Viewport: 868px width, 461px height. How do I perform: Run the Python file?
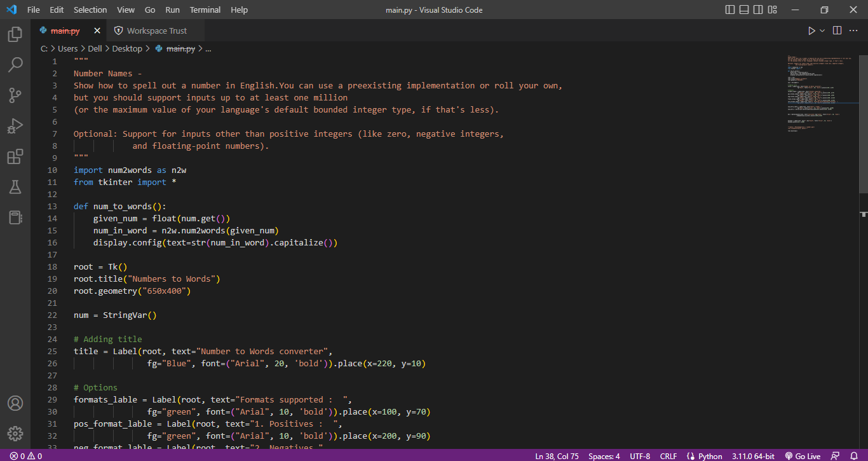(x=811, y=31)
